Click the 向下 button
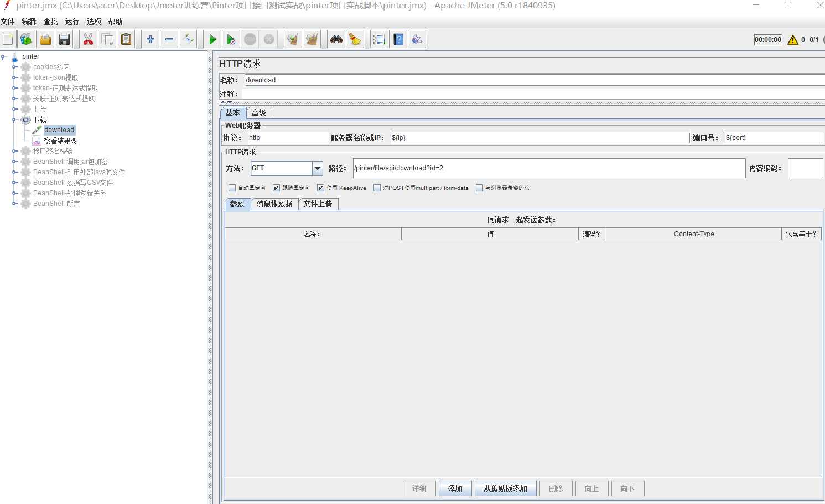The image size is (825, 504). 627,489
